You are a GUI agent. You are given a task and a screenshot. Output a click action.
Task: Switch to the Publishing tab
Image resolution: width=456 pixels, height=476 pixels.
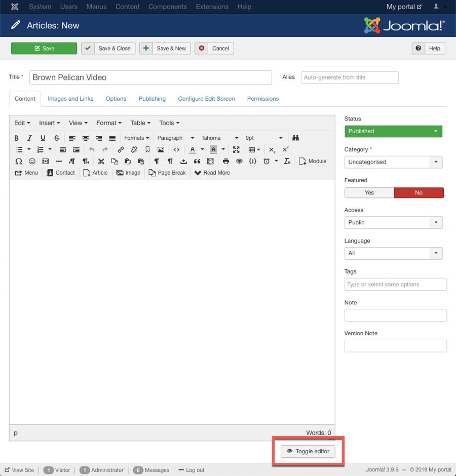tap(152, 99)
